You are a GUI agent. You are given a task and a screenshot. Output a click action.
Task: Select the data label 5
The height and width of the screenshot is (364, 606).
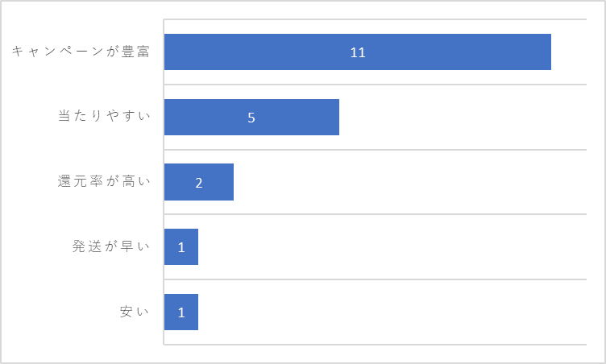point(251,118)
